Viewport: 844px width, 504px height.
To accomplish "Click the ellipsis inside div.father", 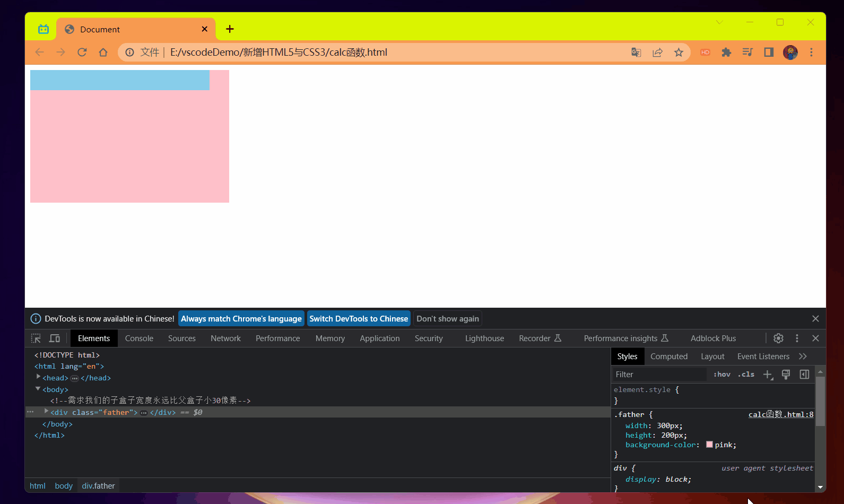I will [x=144, y=412].
